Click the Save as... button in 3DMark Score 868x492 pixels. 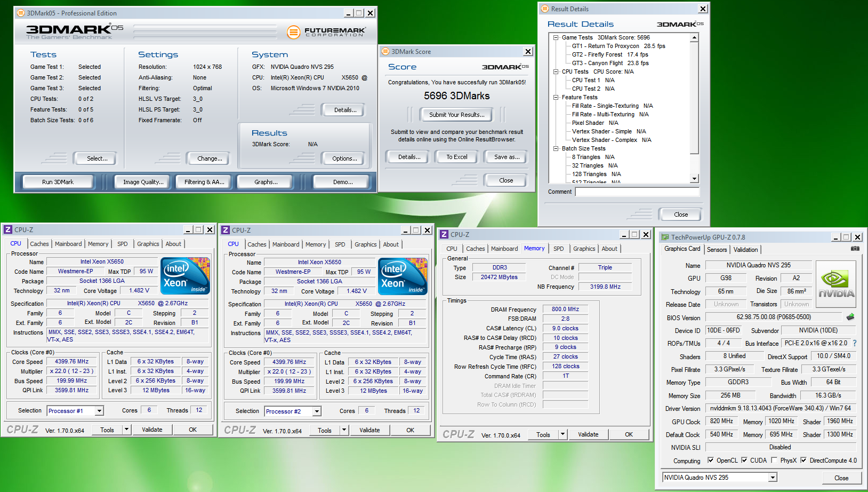pos(507,157)
